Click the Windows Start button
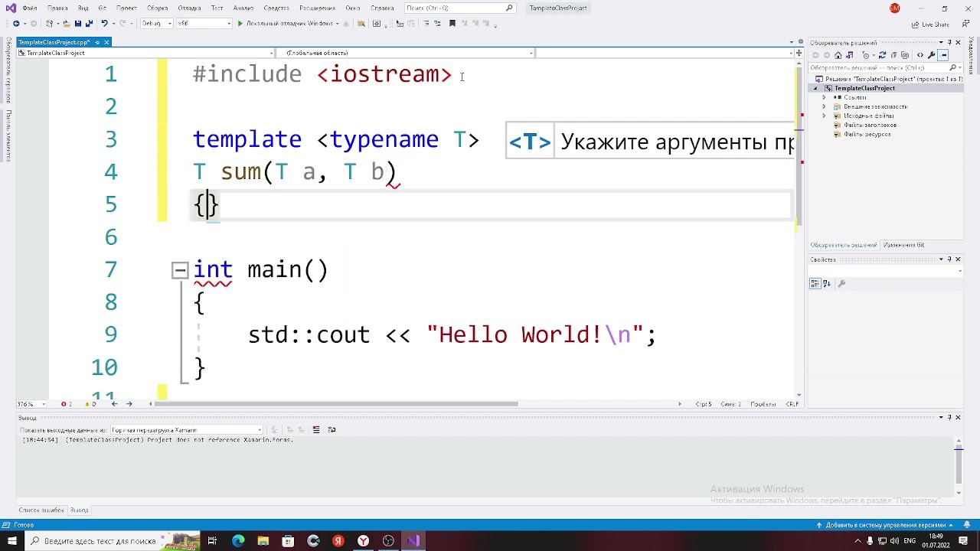 click(13, 541)
